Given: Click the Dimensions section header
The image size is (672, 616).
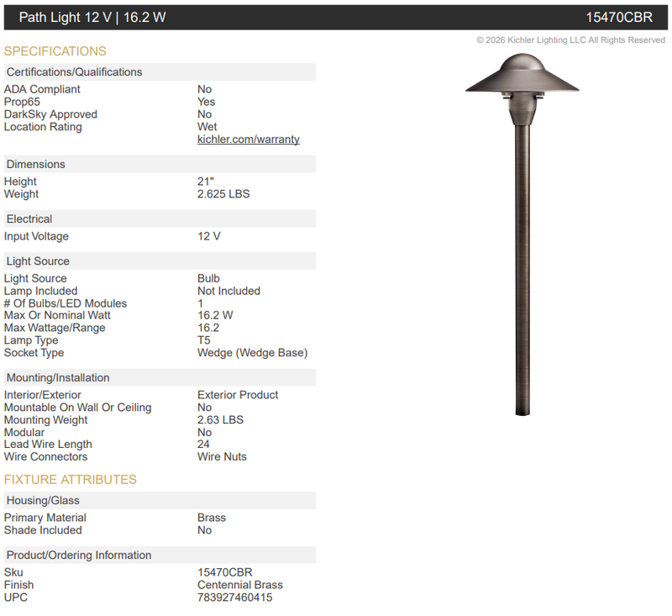Looking at the screenshot, I should tap(160, 164).
